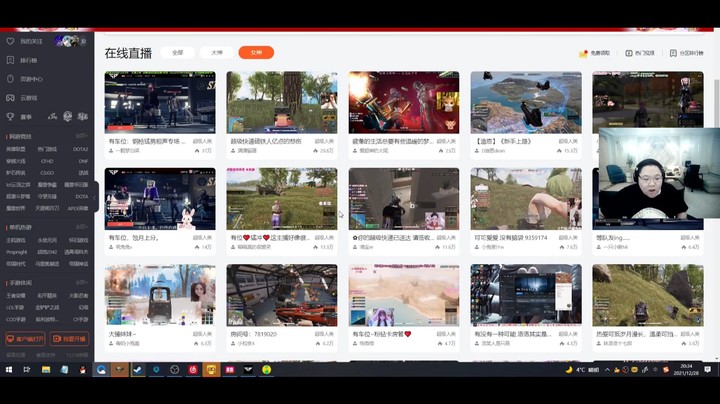The image size is (720, 404).
Task: Click the 热门视频 link
Action: tap(644, 53)
